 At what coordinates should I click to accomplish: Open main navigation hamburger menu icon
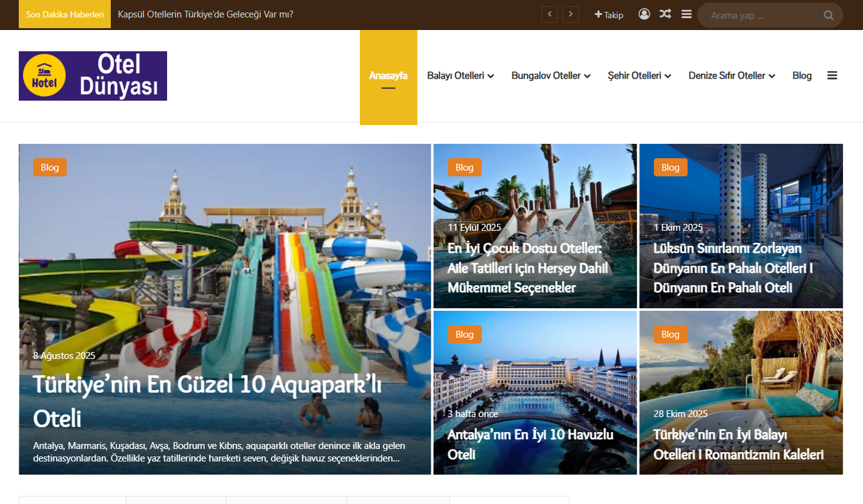click(832, 76)
